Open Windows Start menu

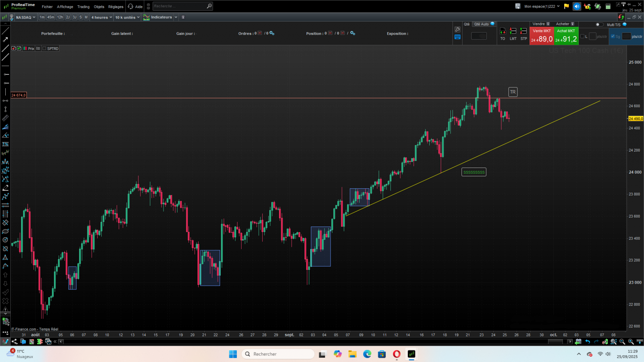pos(233,354)
